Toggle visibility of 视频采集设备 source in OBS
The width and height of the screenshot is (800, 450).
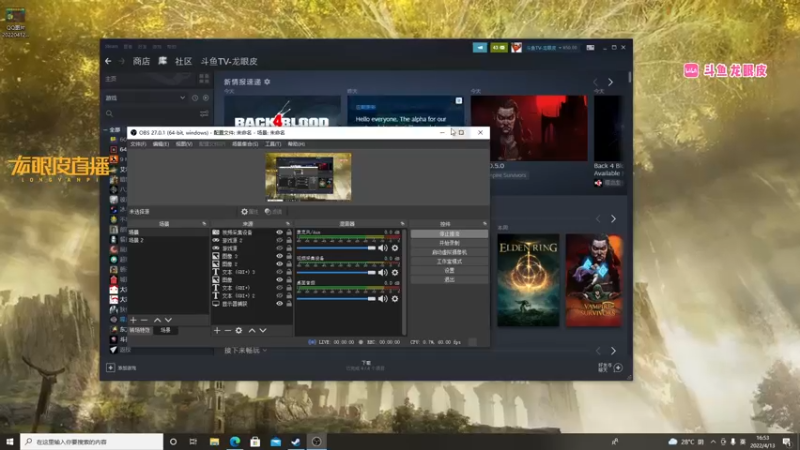pos(279,232)
